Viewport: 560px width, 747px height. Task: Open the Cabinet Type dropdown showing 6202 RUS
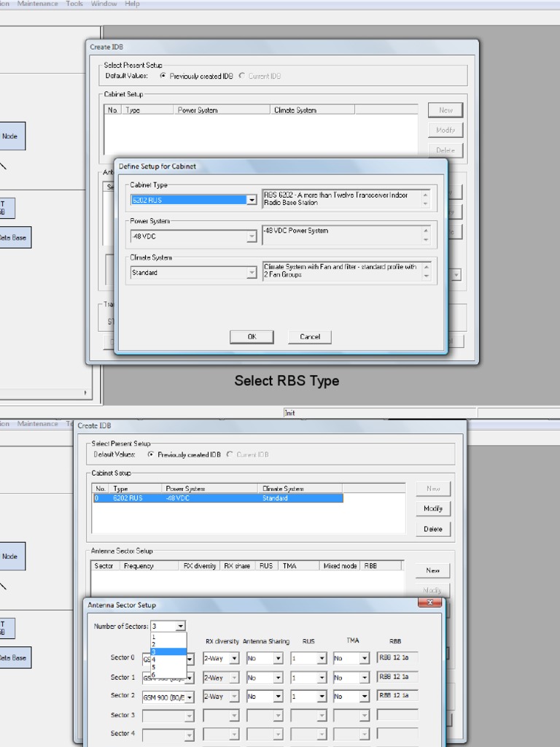point(252,200)
